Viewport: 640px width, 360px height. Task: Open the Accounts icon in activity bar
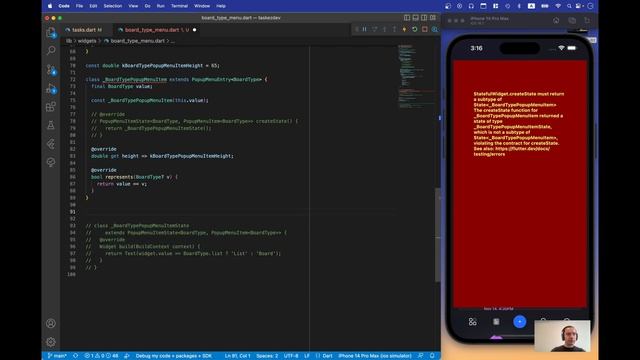[x=51, y=323]
